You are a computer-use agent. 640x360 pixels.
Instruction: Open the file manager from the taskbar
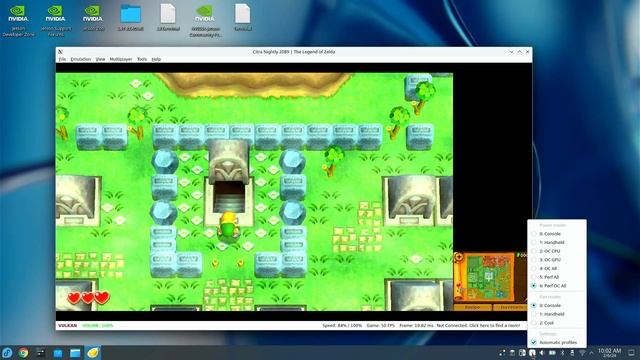pyautogui.click(x=75, y=353)
